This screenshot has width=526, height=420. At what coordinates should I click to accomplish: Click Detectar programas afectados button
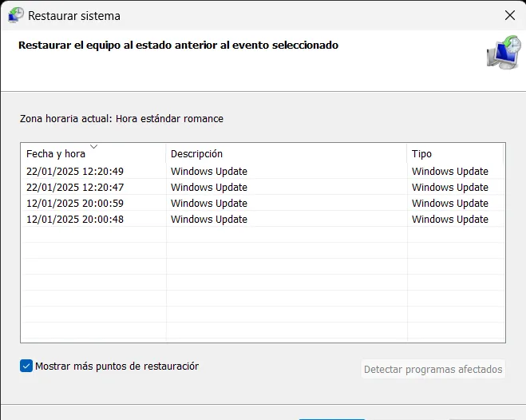point(433,369)
